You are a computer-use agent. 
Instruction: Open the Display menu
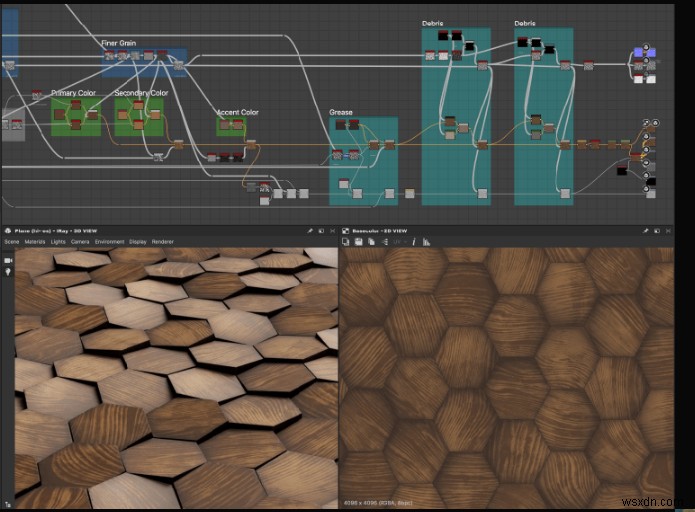tap(138, 241)
